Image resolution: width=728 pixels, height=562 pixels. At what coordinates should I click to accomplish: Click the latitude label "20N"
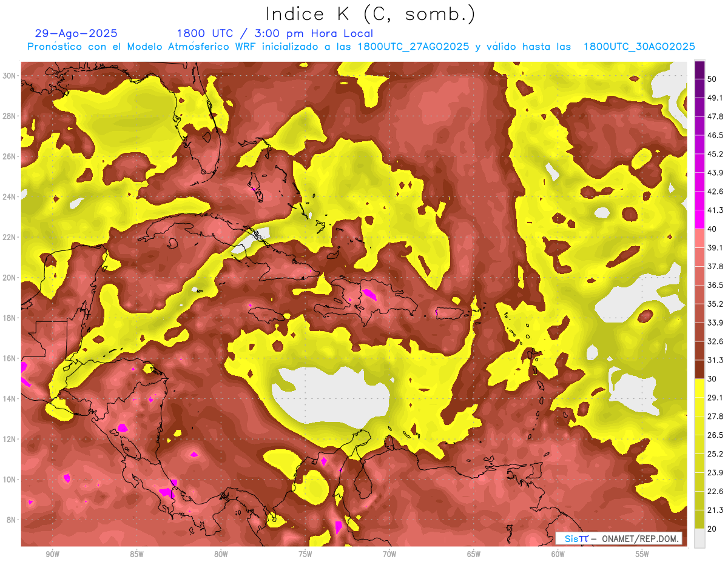pos(10,278)
